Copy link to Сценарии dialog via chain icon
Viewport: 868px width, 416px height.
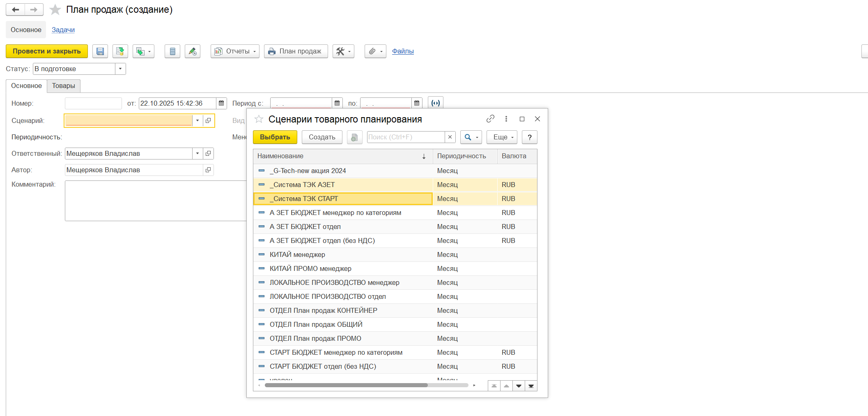pyautogui.click(x=490, y=119)
